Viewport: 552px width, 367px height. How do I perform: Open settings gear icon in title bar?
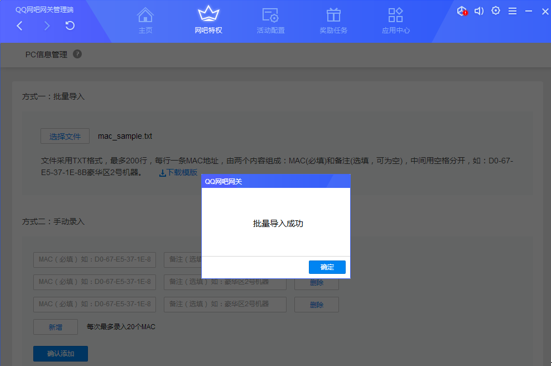pos(496,11)
